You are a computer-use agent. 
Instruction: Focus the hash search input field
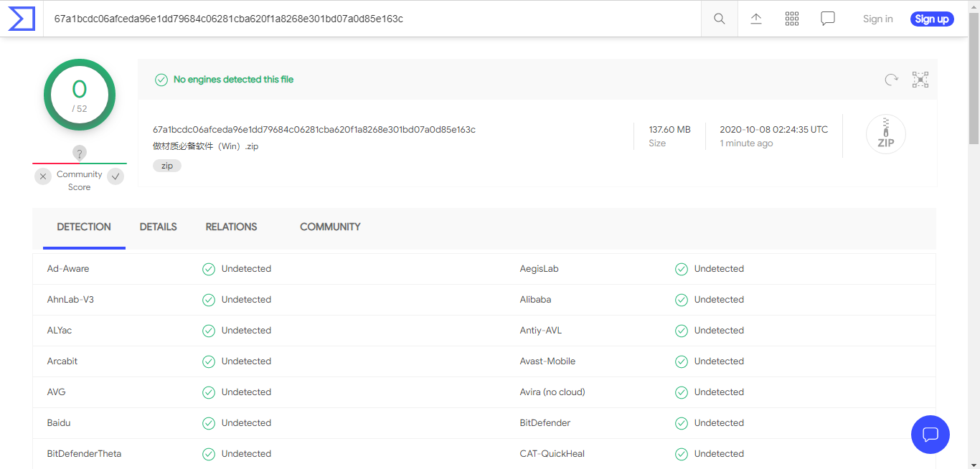pyautogui.click(x=372, y=19)
